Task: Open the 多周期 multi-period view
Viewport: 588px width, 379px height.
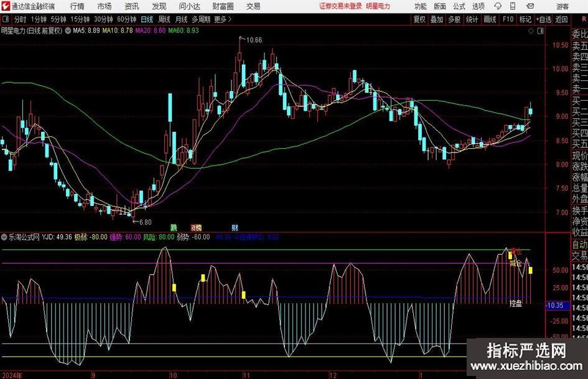Action: pyautogui.click(x=201, y=19)
